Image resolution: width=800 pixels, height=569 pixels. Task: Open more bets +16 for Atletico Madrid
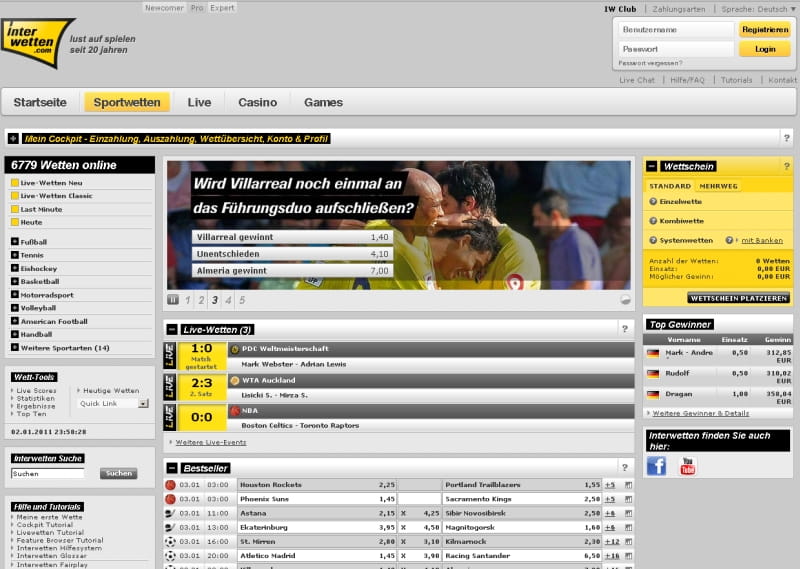click(612, 556)
